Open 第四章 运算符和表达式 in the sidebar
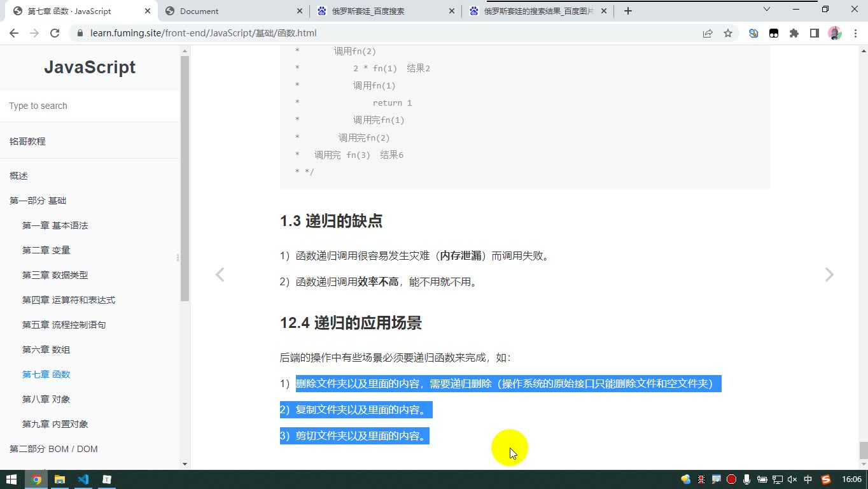Image resolution: width=868 pixels, height=489 pixels. click(69, 300)
